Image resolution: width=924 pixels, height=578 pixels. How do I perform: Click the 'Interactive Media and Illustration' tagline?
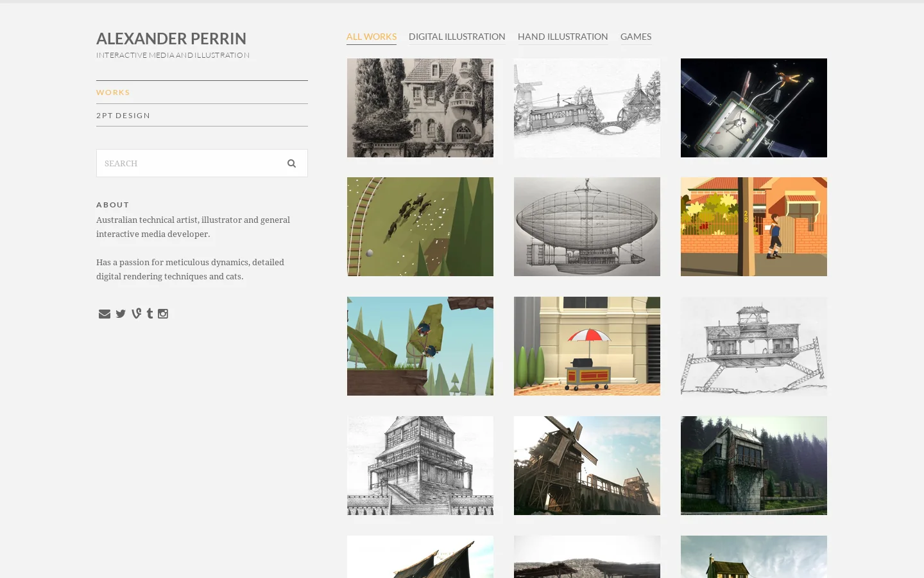click(x=173, y=55)
